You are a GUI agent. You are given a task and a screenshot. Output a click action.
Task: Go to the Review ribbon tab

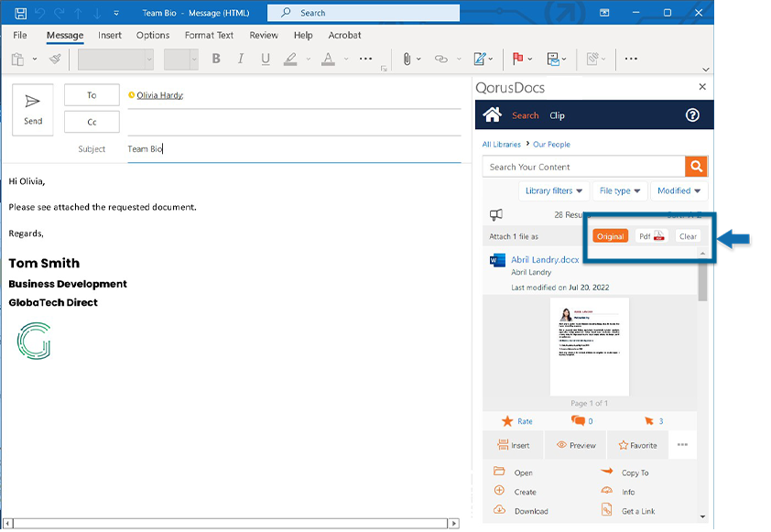tap(264, 36)
